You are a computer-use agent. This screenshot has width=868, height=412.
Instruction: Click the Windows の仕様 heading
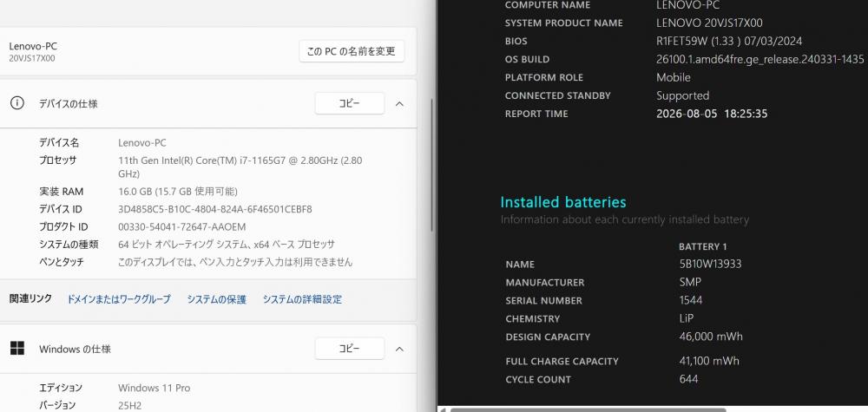pos(75,349)
